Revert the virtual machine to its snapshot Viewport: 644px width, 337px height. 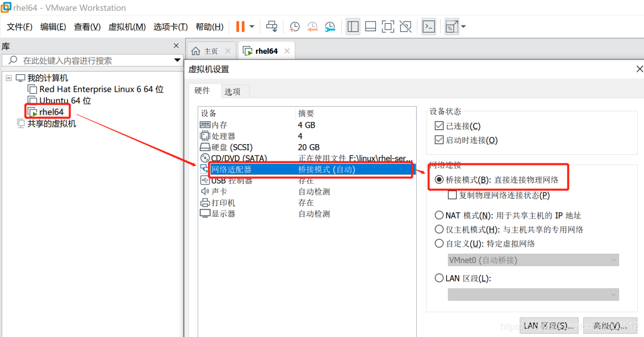tap(312, 27)
